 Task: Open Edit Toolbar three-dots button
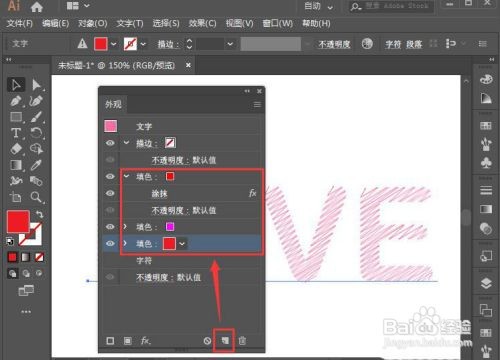click(26, 312)
